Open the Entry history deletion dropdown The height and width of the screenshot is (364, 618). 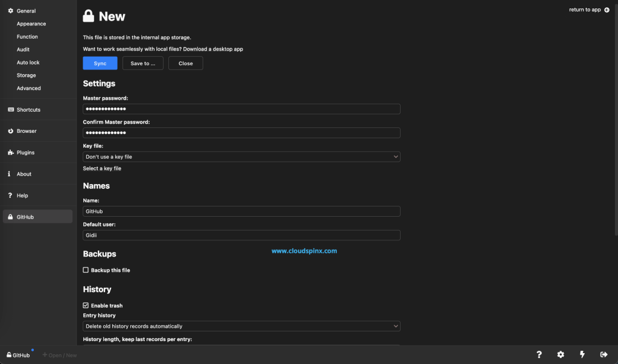(241, 325)
